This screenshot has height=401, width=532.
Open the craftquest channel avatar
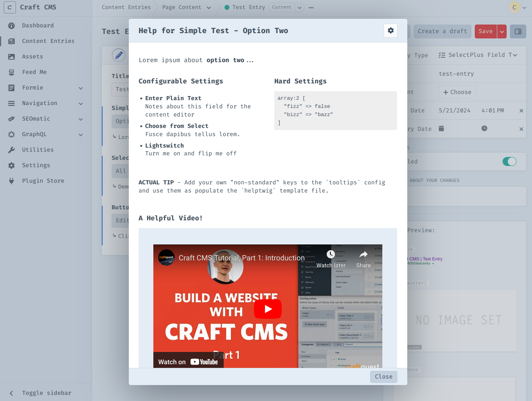coord(166,258)
